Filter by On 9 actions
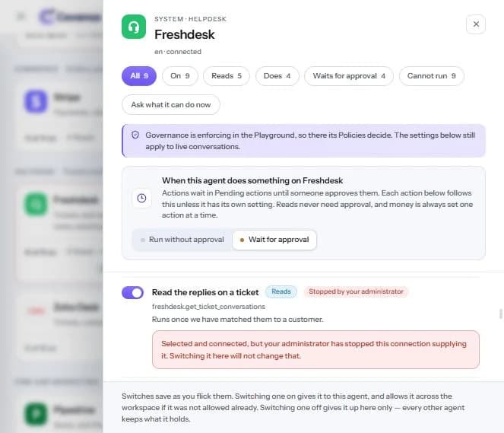This screenshot has height=433, width=504. [180, 76]
